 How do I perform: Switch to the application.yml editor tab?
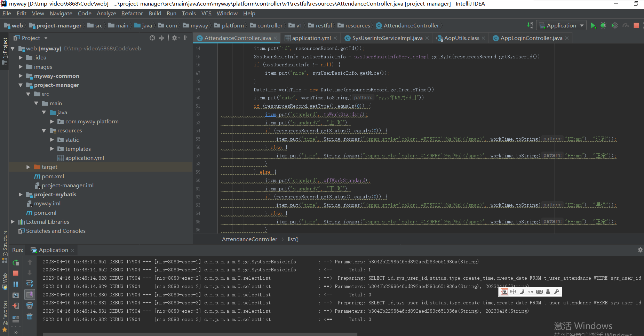tap(311, 38)
